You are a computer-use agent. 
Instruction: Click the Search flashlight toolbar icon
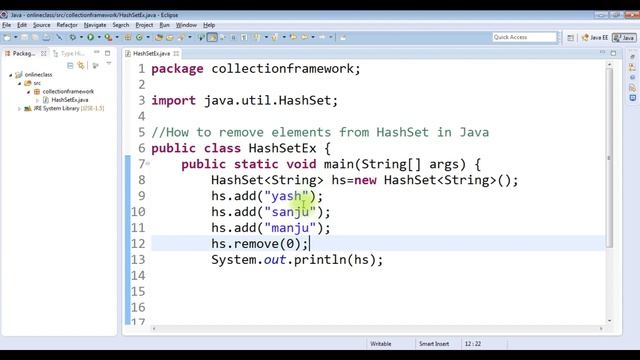click(x=181, y=38)
